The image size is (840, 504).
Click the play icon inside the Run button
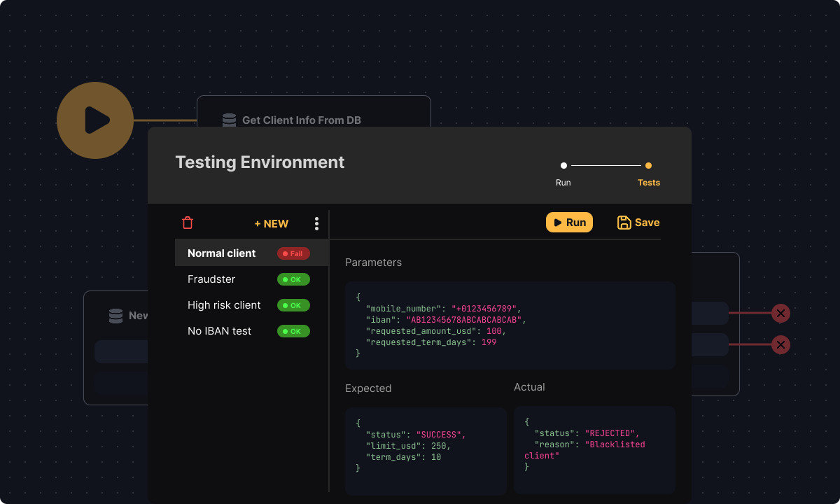(x=558, y=222)
